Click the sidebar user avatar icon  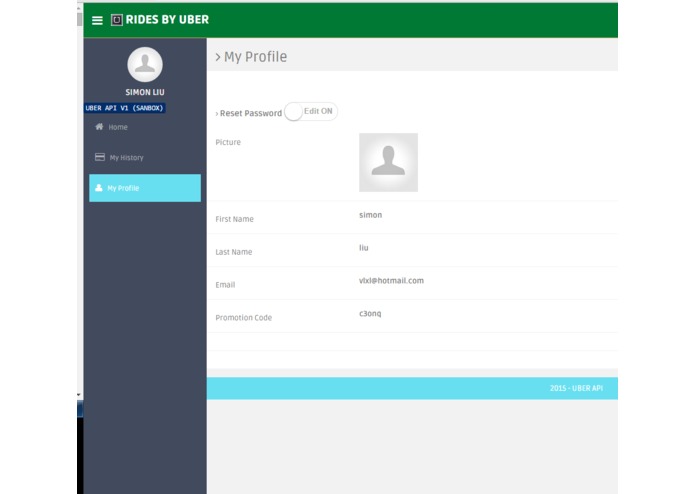pyautogui.click(x=145, y=65)
